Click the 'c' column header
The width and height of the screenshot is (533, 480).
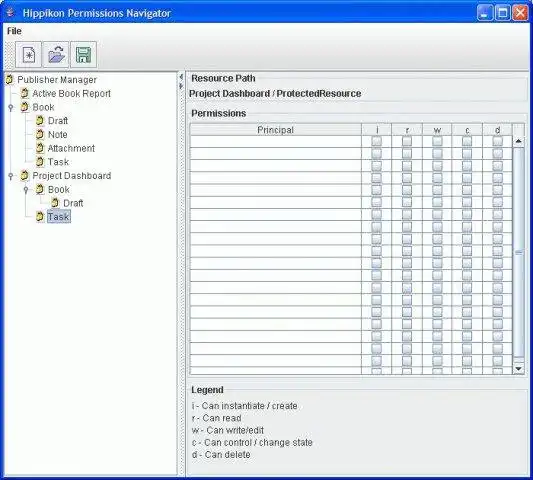[467, 130]
